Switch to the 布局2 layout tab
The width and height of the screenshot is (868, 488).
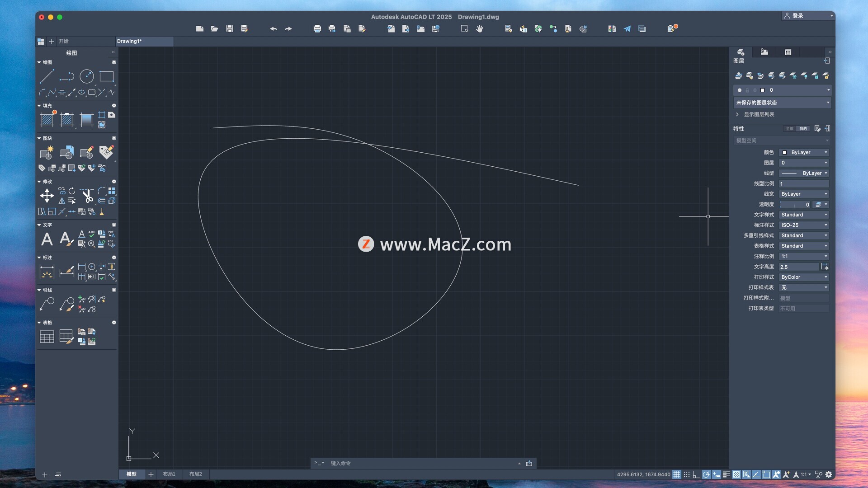[196, 474]
